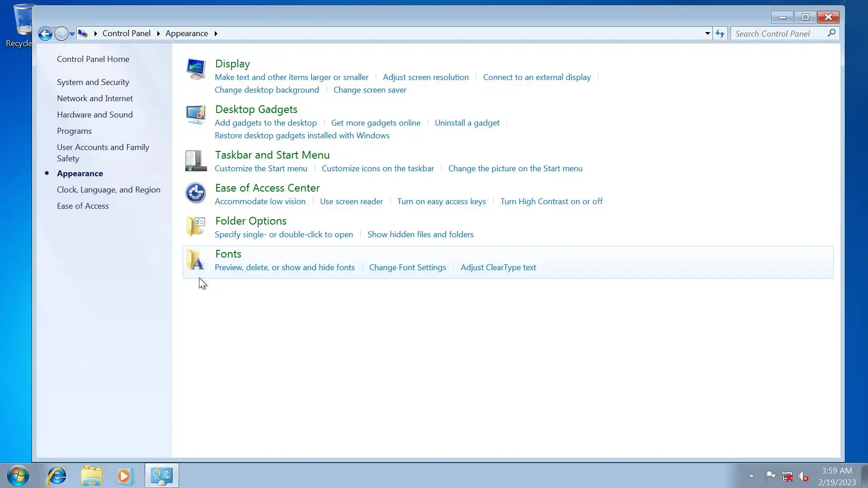Open the recent pages dropdown arrow
Viewport: 868px width, 488px height.
(x=72, y=34)
